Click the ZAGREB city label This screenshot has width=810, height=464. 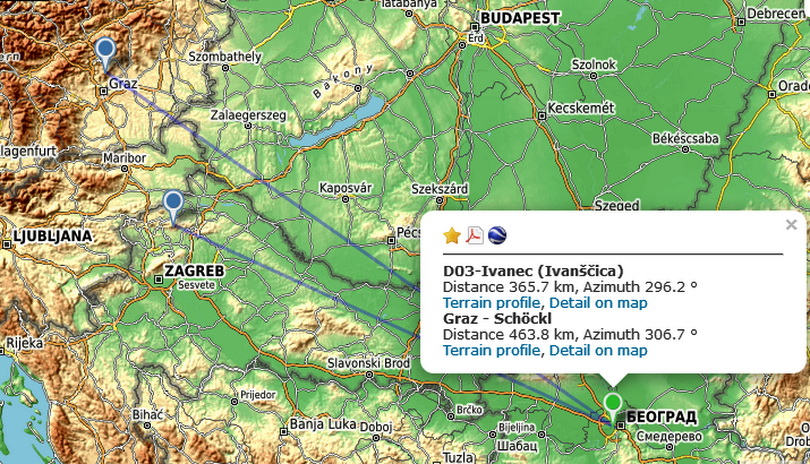194,271
